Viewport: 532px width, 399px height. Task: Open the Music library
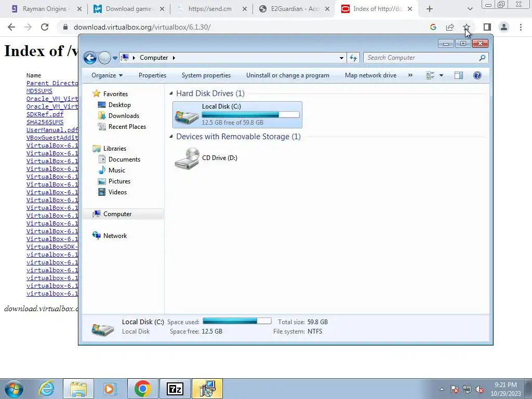click(x=117, y=170)
